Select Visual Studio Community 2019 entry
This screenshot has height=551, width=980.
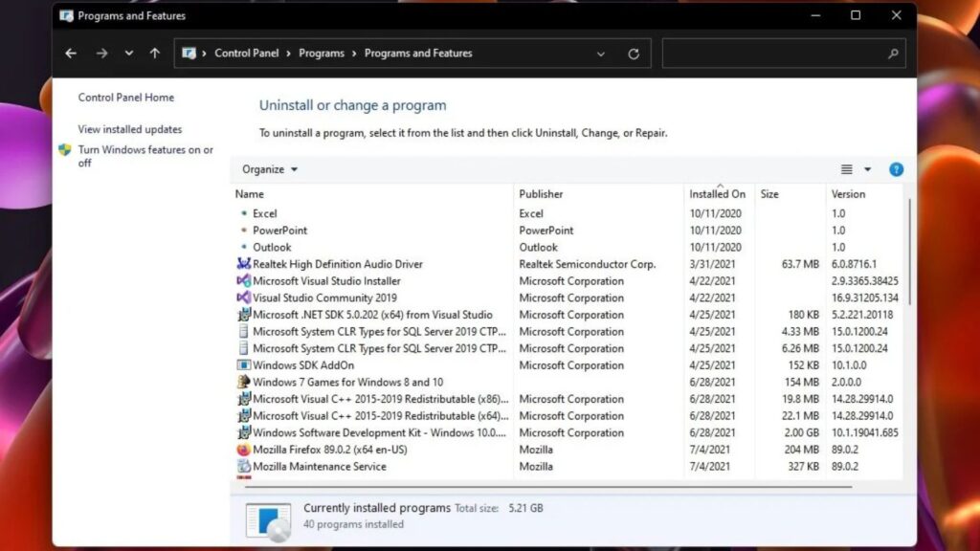(324, 298)
